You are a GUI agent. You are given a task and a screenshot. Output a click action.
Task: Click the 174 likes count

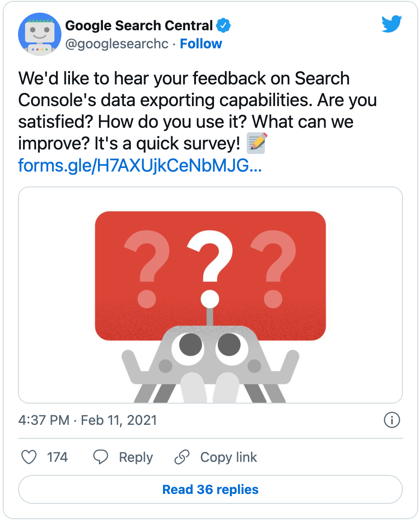click(x=57, y=457)
